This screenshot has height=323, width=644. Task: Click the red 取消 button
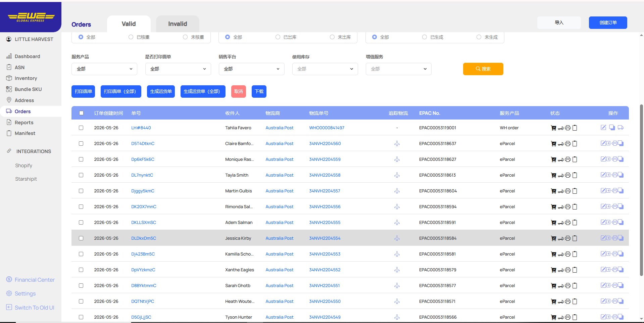click(239, 91)
